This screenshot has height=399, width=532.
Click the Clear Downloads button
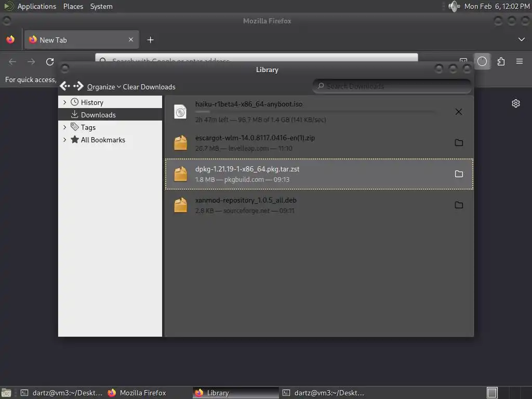149,87
